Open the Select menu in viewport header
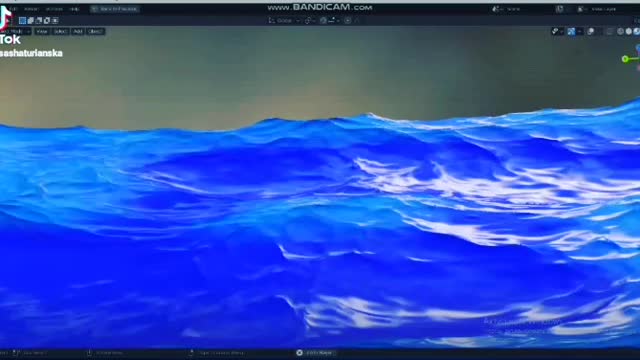 click(60, 31)
